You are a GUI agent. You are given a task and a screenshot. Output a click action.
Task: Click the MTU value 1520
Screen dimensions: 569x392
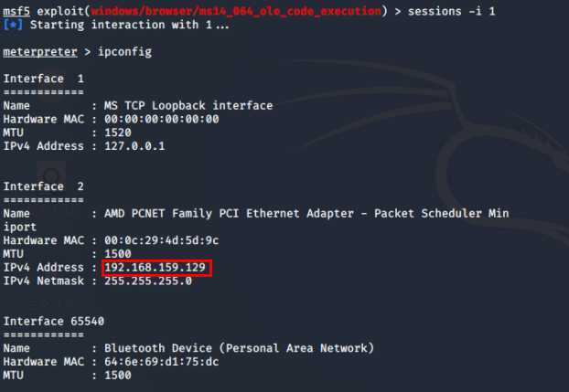coord(118,132)
